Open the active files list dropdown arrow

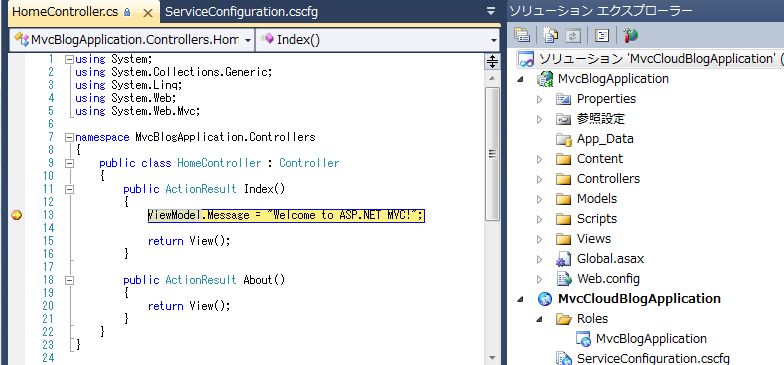click(491, 11)
